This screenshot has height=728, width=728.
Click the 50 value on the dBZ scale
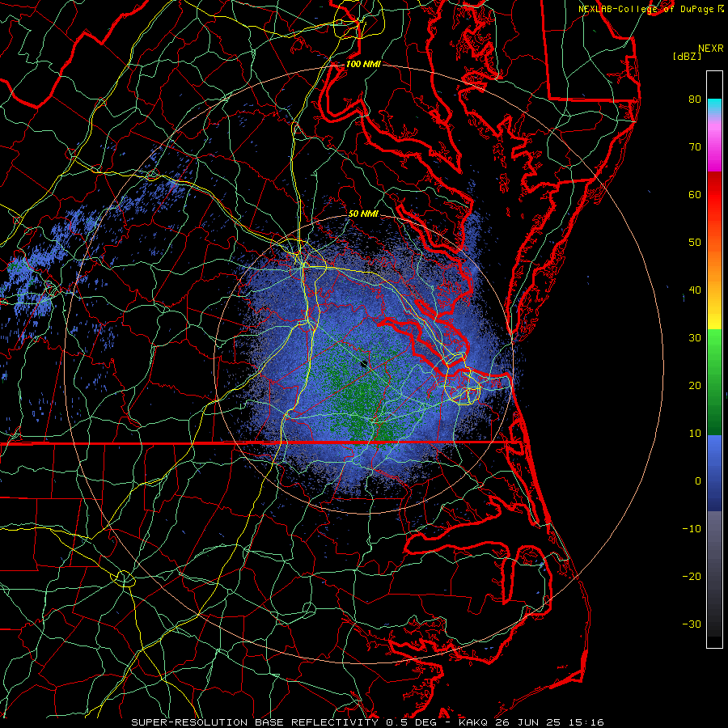(x=695, y=243)
